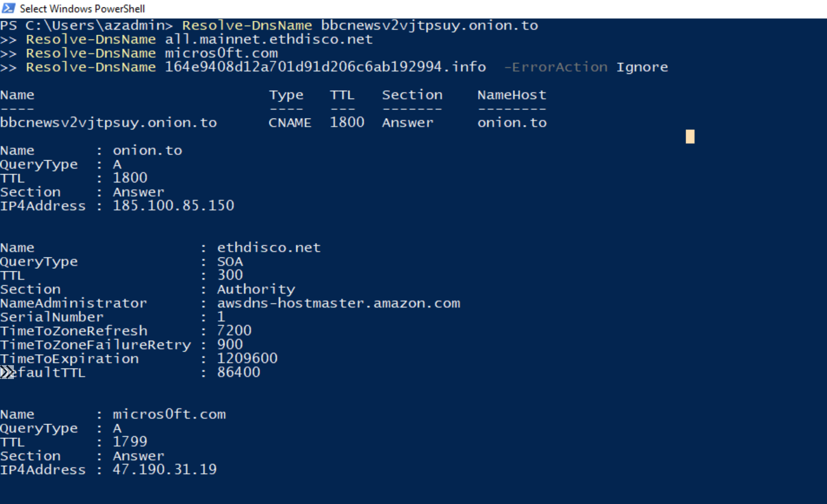
Task: Click the 7200 zone refresh value
Action: 234,330
